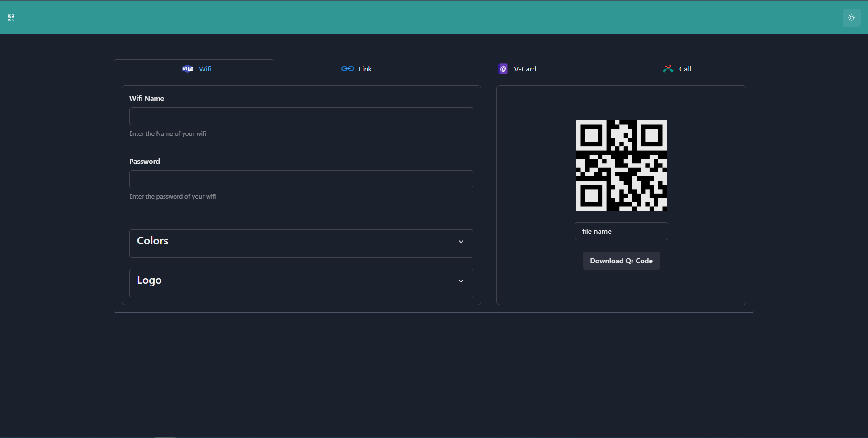The image size is (868, 438).
Task: Open the V-Card tab
Action: [525, 69]
